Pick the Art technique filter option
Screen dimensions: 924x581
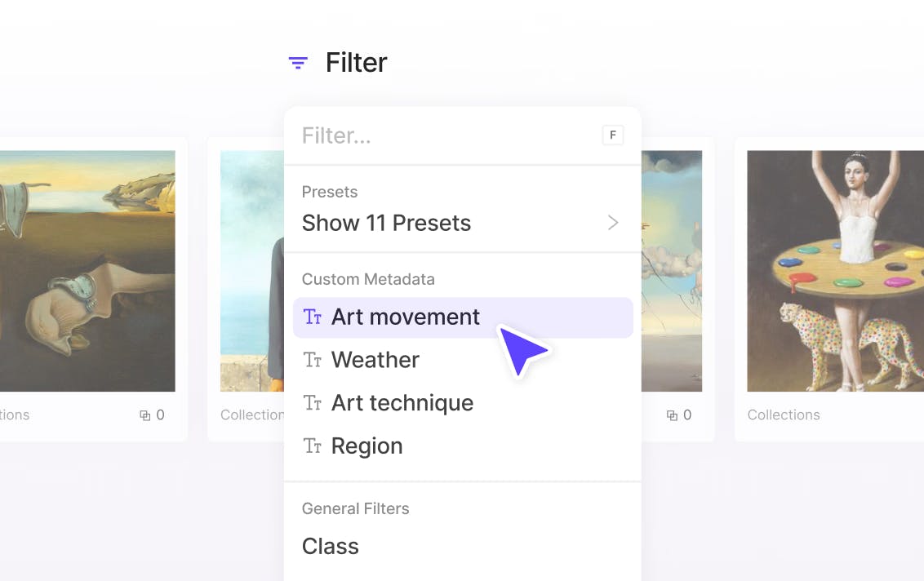coord(402,403)
